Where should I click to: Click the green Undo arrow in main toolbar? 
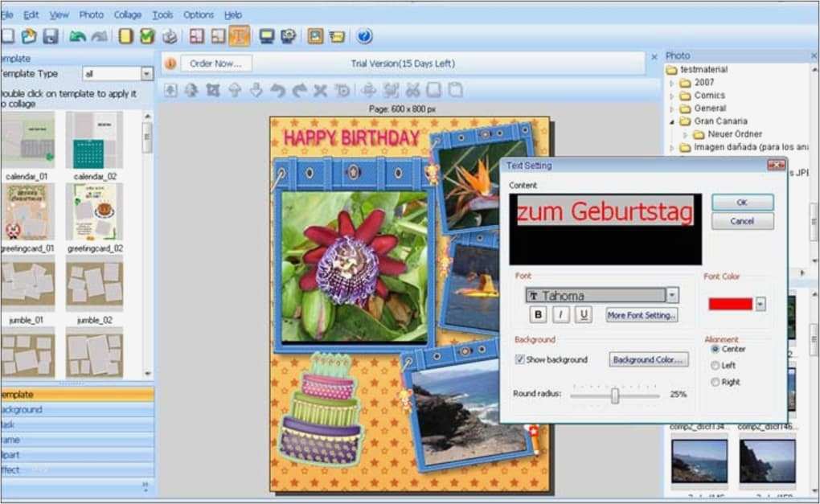(x=77, y=36)
